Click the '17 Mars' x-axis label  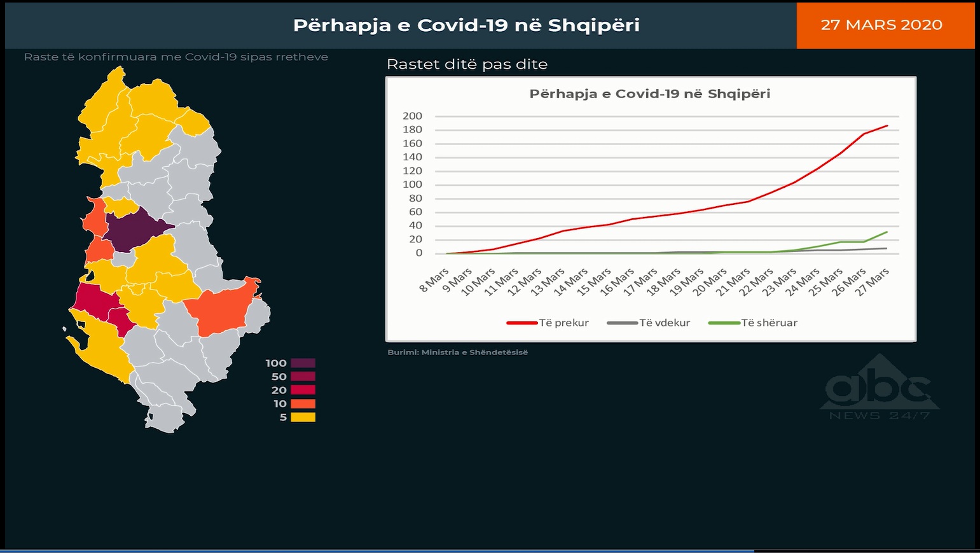coord(640,282)
